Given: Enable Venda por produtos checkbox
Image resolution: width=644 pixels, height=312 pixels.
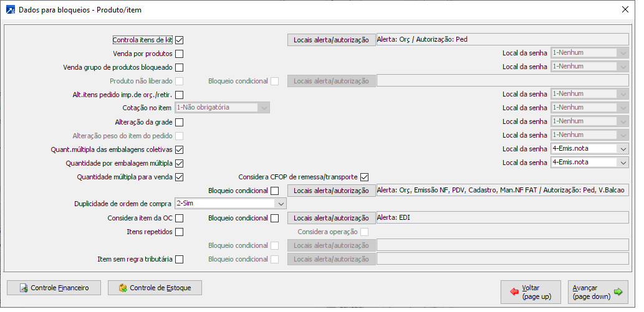Looking at the screenshot, I should pyautogui.click(x=179, y=54).
